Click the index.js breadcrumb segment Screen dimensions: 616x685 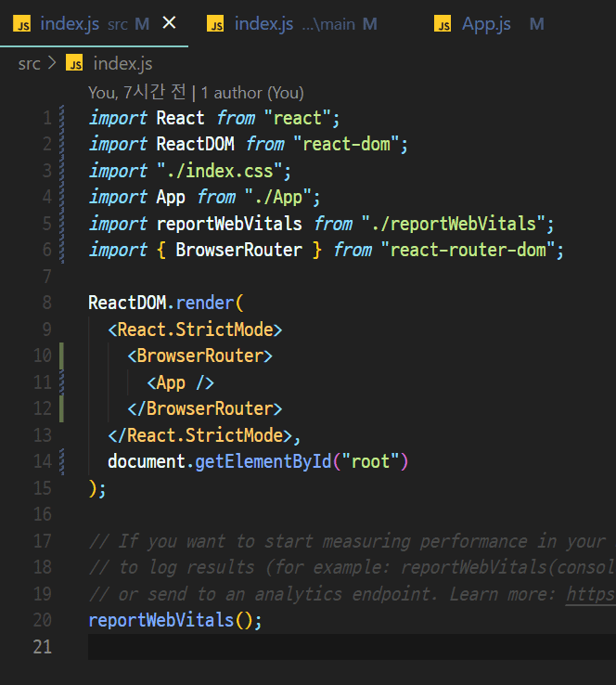coord(122,64)
